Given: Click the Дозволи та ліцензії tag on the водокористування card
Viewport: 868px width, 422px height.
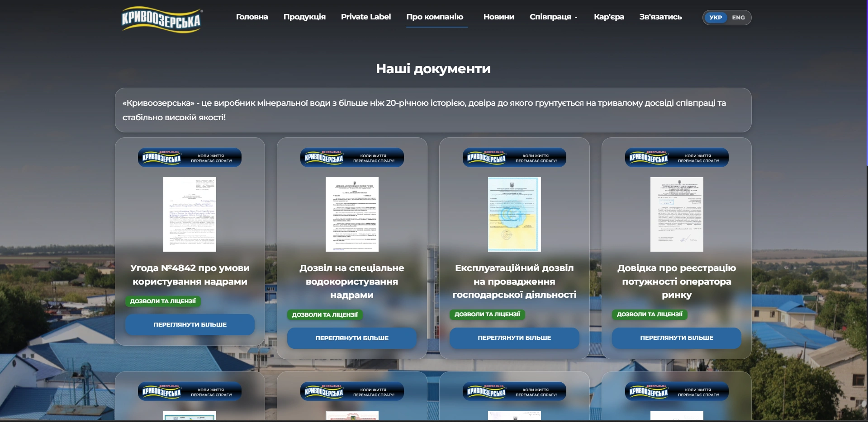Looking at the screenshot, I should pos(325,314).
